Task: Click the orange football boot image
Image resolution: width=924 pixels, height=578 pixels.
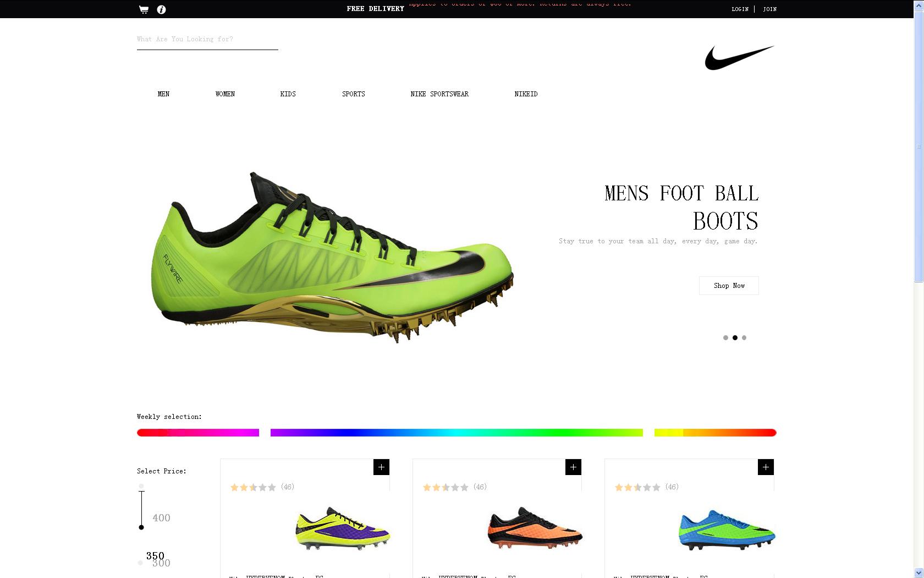Action: tap(535, 528)
